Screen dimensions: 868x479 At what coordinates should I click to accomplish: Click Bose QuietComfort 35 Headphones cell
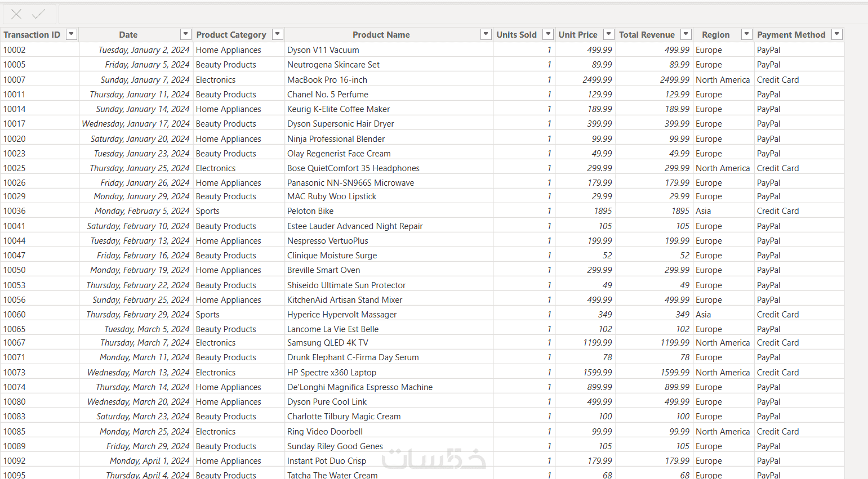tap(389, 168)
